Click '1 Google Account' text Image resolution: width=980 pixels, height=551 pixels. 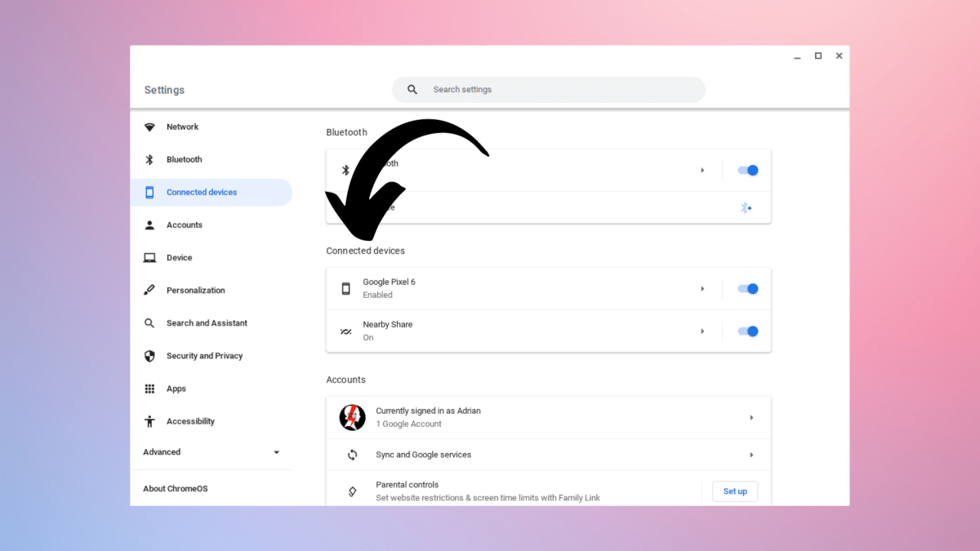[x=408, y=424]
